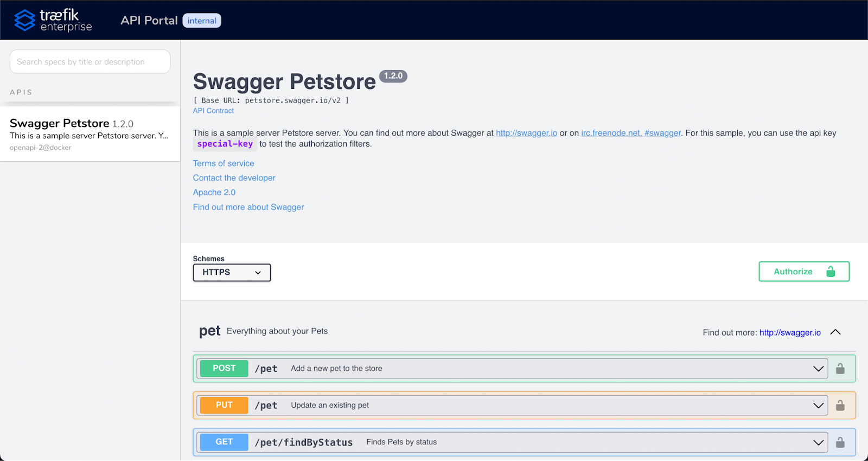Select Swagger Petstore 1.2.0 in the APIs list
Viewport: 868px width, 461px height.
(x=90, y=134)
